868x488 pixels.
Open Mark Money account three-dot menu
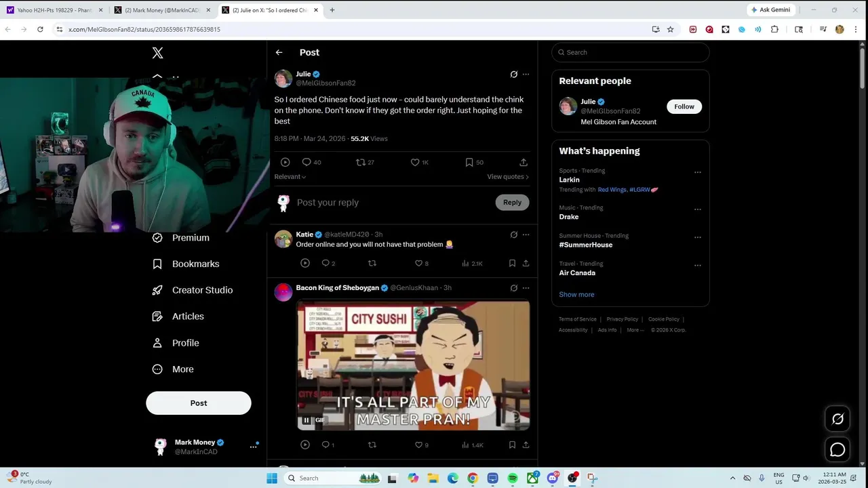click(x=253, y=447)
